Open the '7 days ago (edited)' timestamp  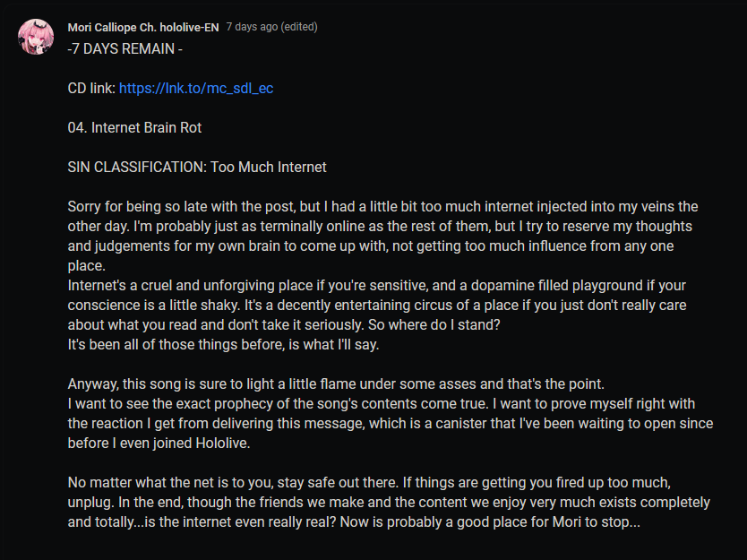pyautogui.click(x=271, y=27)
